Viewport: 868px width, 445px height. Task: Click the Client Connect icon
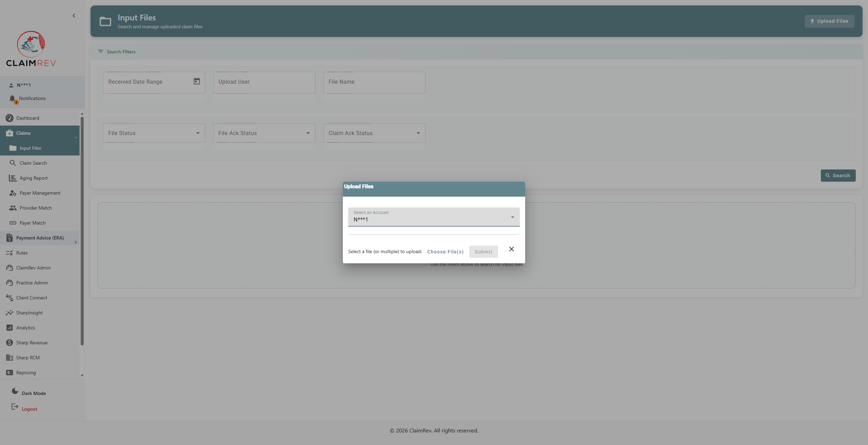tap(10, 298)
